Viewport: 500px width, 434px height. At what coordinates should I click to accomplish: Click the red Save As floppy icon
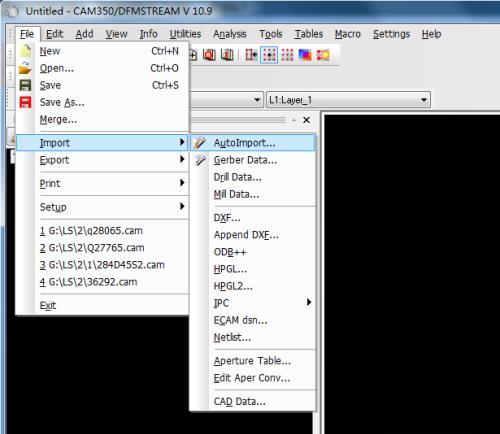coord(25,102)
